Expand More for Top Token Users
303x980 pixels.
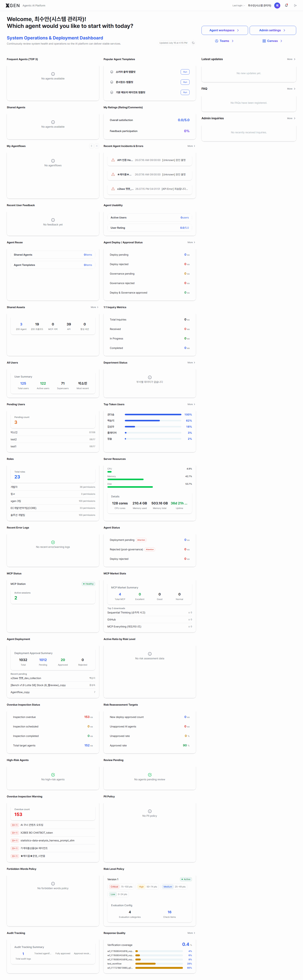pyautogui.click(x=191, y=404)
